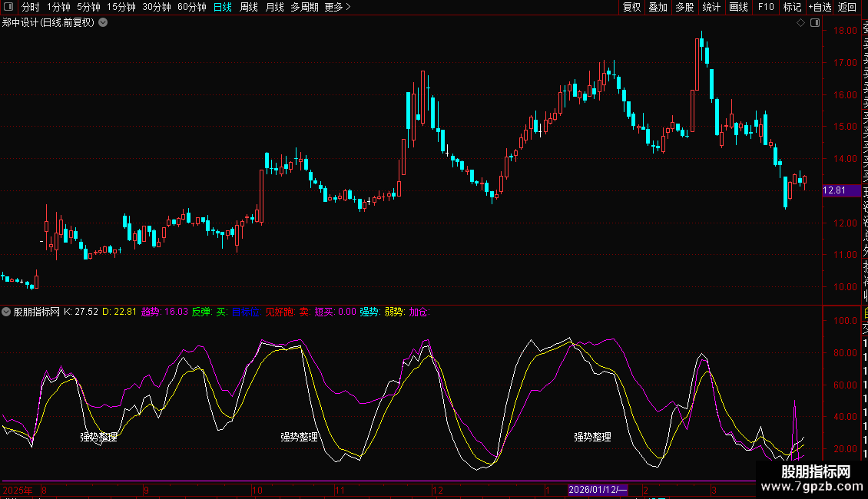This screenshot has width=868, height=499.
Task: Open the 统计 statistics tool
Action: (x=711, y=7)
